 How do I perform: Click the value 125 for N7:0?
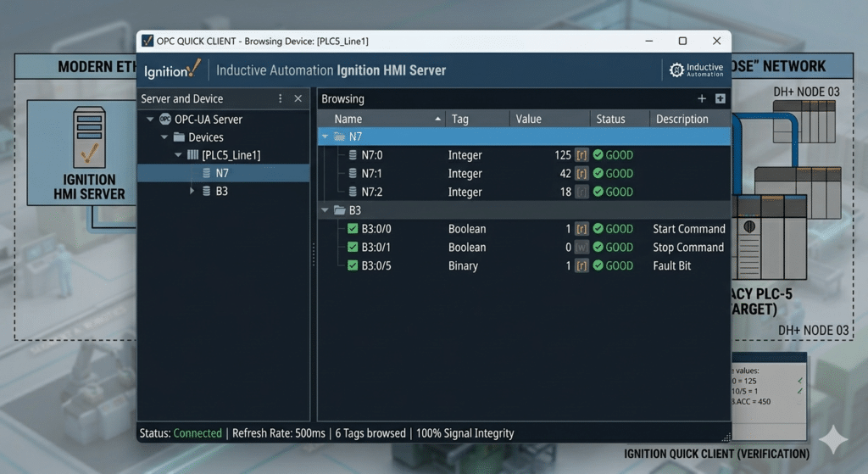[563, 155]
